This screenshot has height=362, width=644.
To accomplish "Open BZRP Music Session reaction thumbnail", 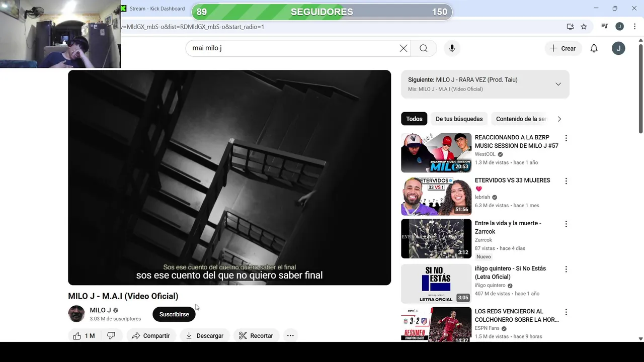I will [436, 153].
